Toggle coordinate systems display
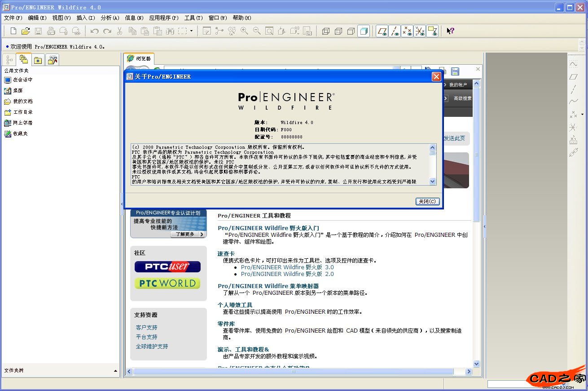 click(420, 31)
